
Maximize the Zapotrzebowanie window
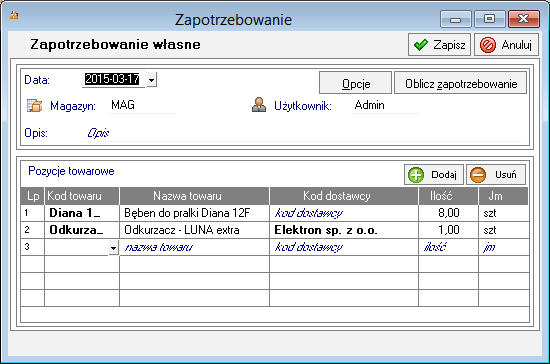click(x=490, y=19)
